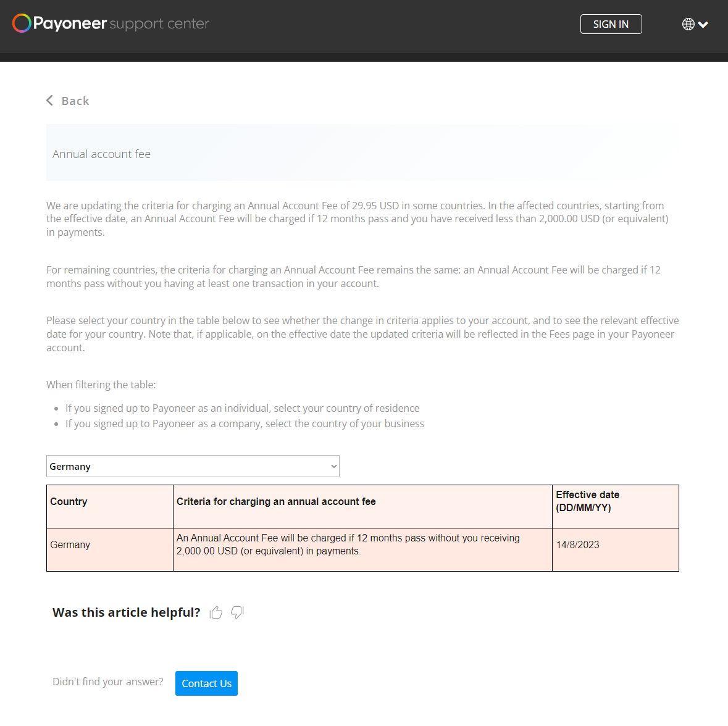Open the globe language selector
This screenshot has width=728, height=726.
click(x=695, y=24)
